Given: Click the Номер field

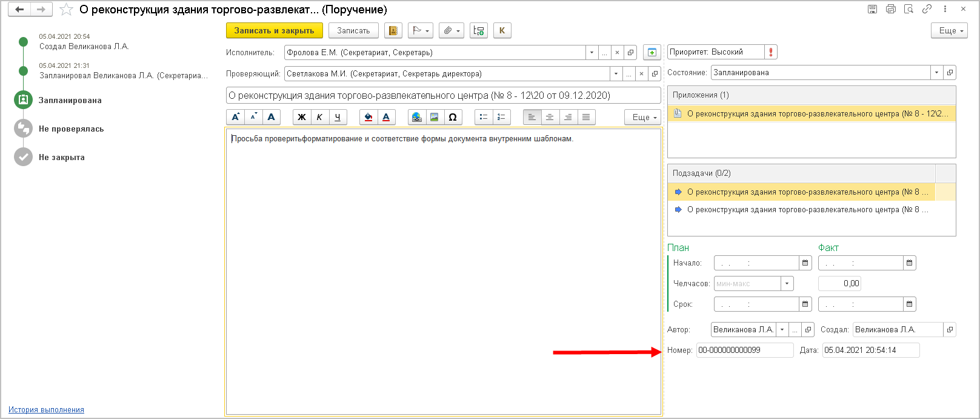Looking at the screenshot, I should [x=745, y=350].
